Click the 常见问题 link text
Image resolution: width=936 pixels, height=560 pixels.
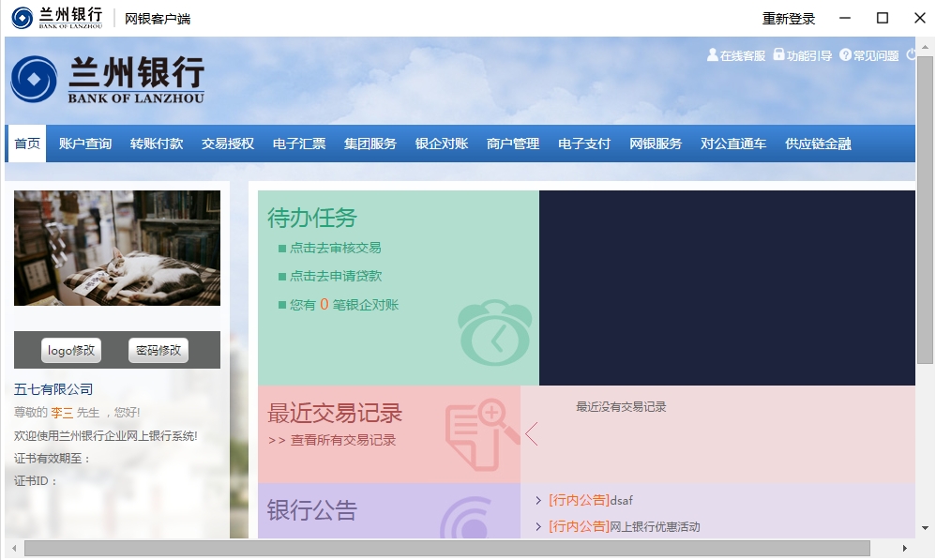point(876,55)
